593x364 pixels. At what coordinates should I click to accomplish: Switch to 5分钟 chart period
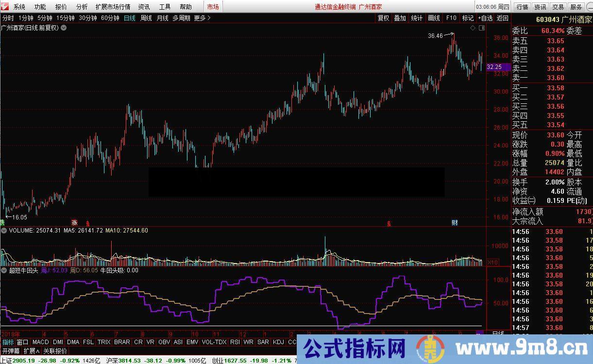45,18
